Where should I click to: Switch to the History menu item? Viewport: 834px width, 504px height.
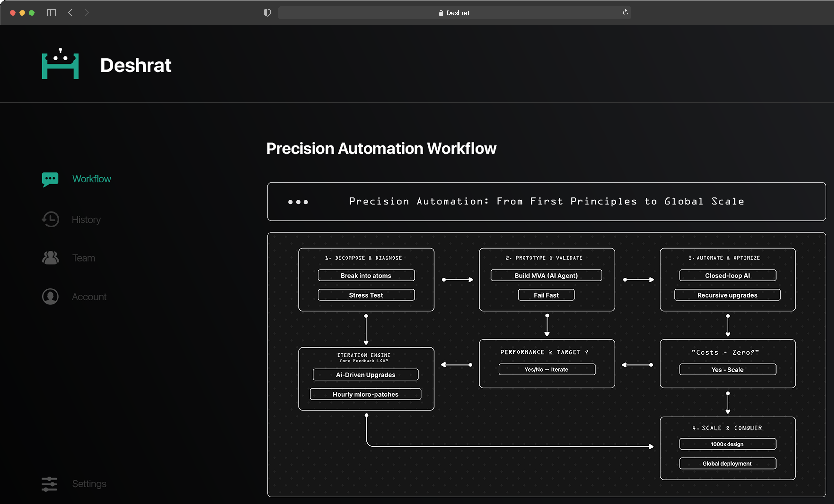tap(86, 220)
